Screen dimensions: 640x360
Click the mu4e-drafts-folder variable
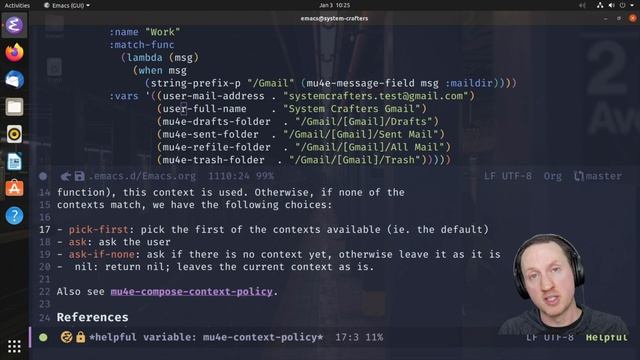pos(216,121)
